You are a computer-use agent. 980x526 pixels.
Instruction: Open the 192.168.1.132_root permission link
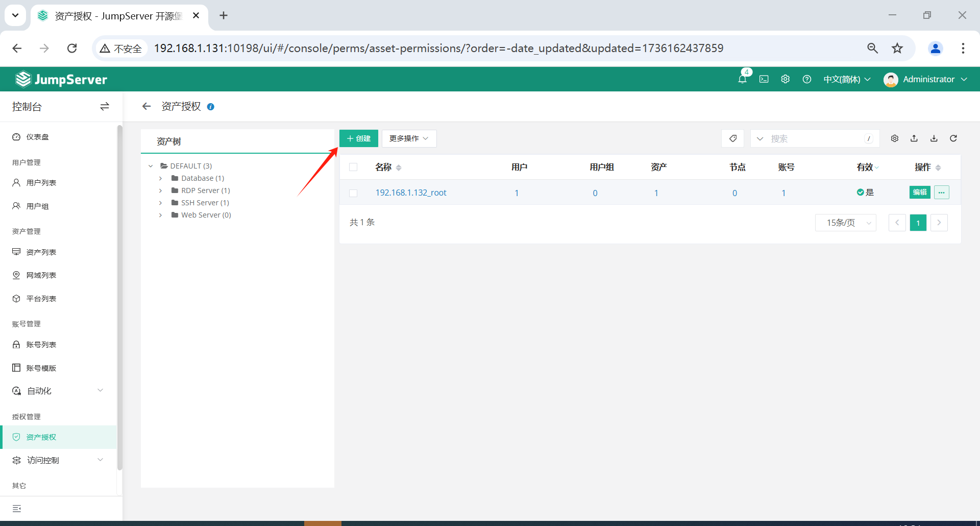[x=411, y=193]
